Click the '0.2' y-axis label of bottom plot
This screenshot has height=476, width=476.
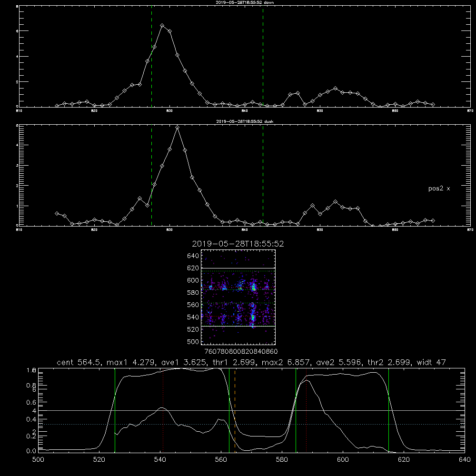pyautogui.click(x=31, y=436)
